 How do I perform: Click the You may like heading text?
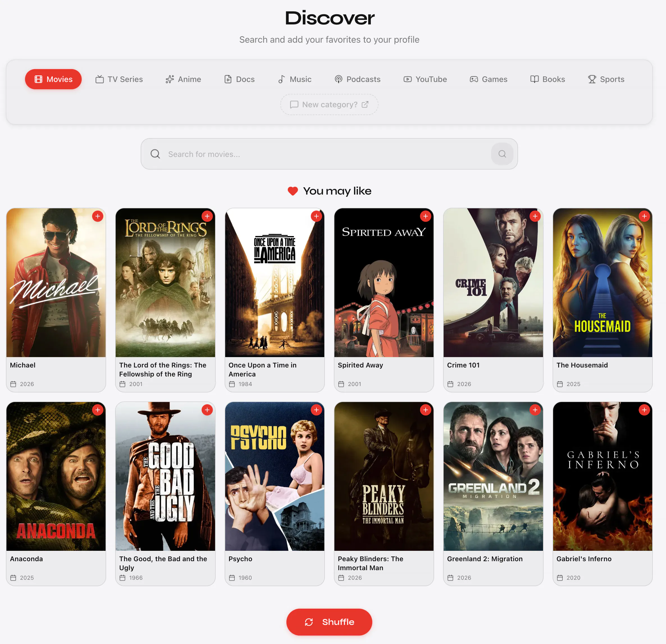tap(337, 191)
